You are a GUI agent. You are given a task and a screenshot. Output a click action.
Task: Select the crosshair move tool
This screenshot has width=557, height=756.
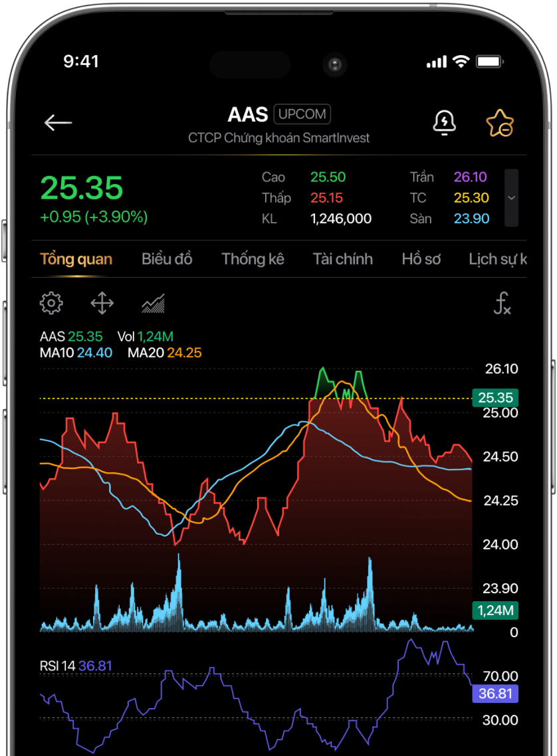tap(102, 304)
